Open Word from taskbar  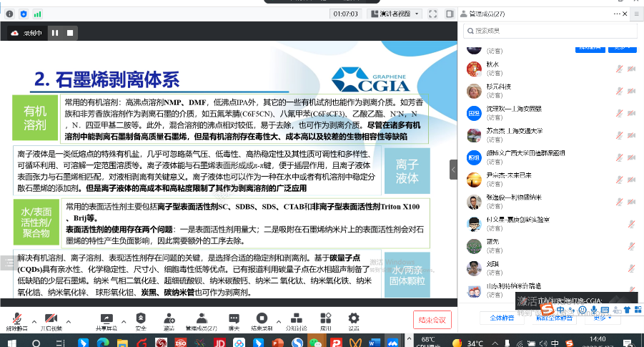pyautogui.click(x=375, y=343)
